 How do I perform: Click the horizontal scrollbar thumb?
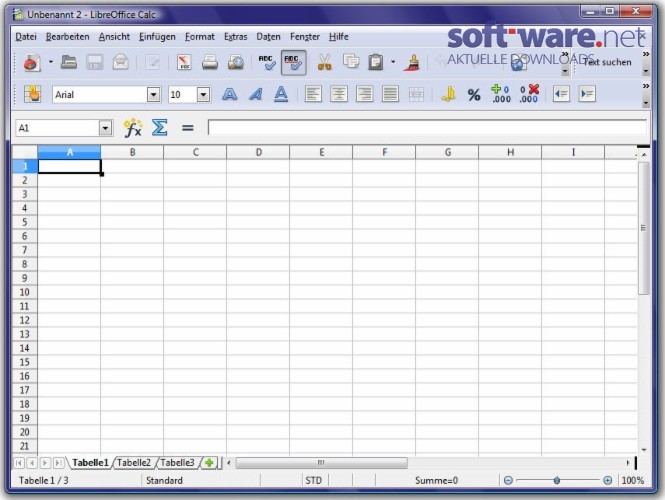[x=321, y=462]
